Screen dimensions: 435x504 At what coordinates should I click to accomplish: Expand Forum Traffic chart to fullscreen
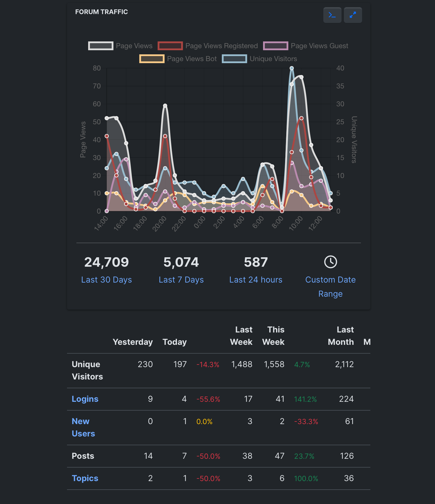tap(353, 15)
